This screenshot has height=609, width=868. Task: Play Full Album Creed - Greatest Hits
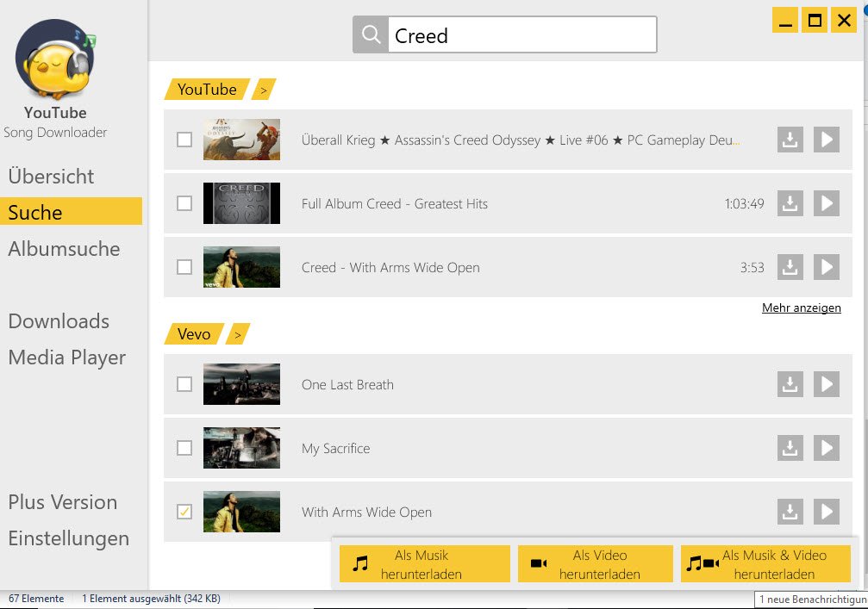click(x=827, y=203)
